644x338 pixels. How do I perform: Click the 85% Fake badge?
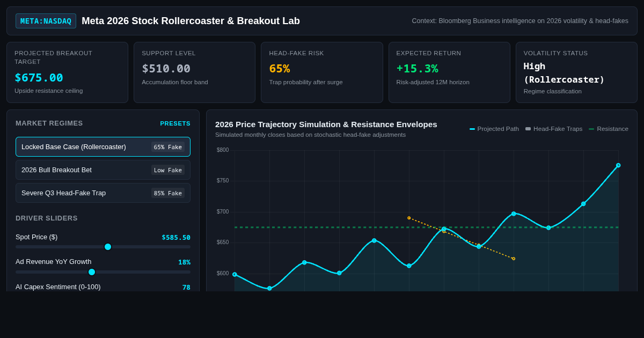tap(168, 193)
